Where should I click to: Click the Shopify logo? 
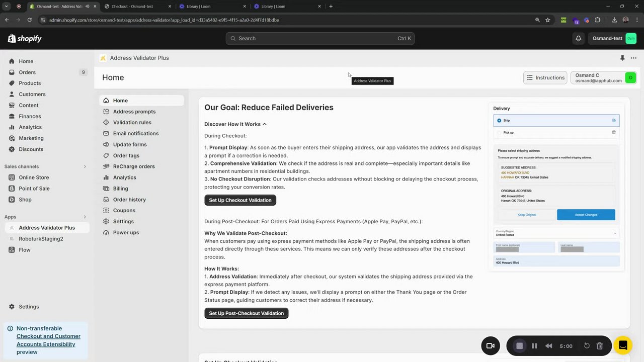[25, 38]
